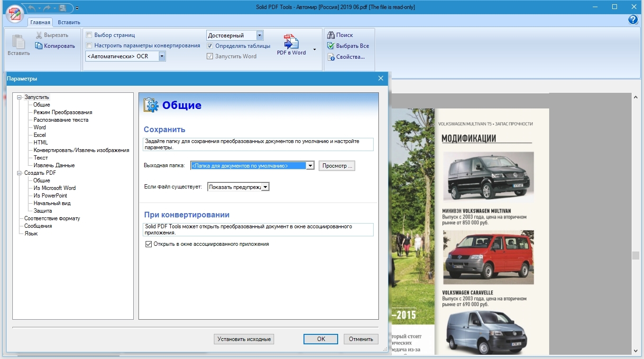Toggle the Определять таблицы checkbox

click(210, 46)
